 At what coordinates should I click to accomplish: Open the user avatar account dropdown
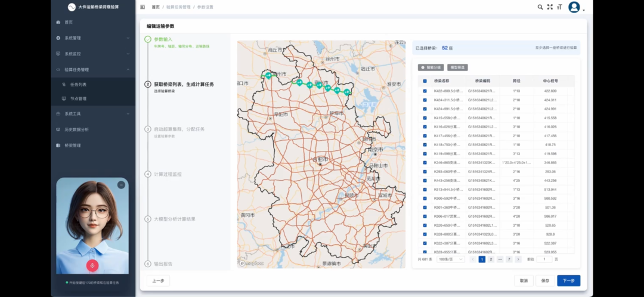click(575, 7)
